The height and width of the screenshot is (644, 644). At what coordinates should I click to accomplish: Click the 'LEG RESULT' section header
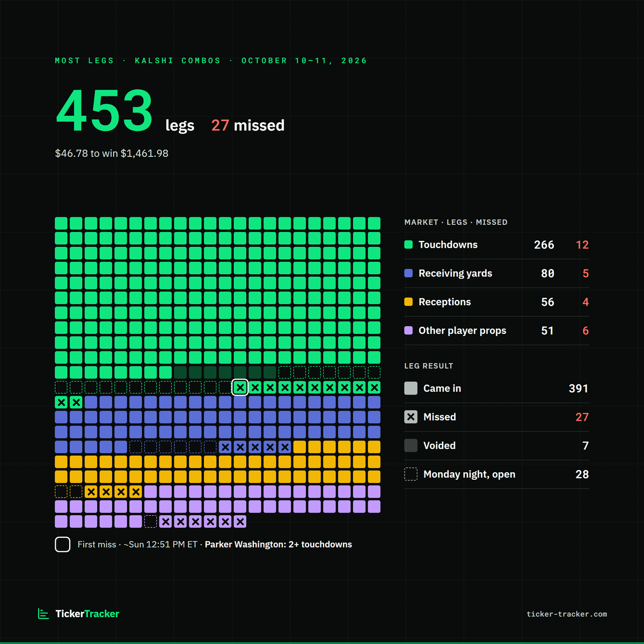click(429, 366)
